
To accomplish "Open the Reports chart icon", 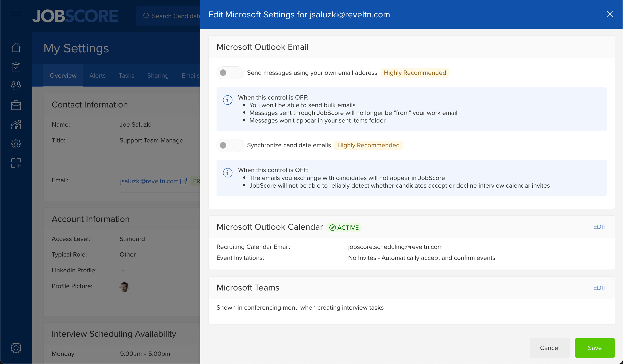I will point(16,125).
